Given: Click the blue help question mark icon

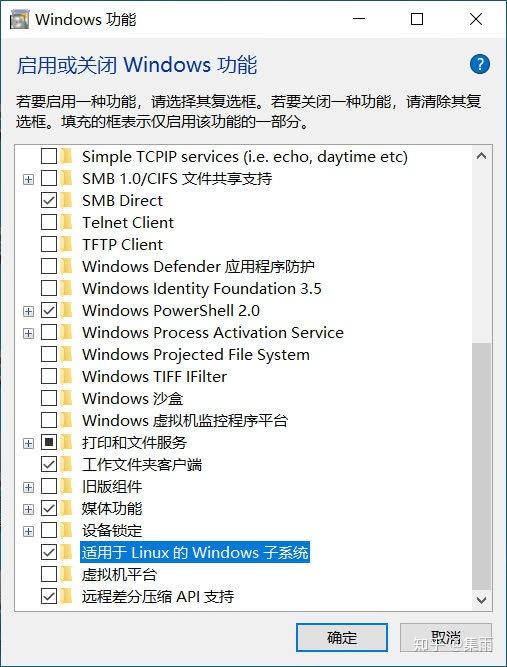Looking at the screenshot, I should tap(480, 65).
